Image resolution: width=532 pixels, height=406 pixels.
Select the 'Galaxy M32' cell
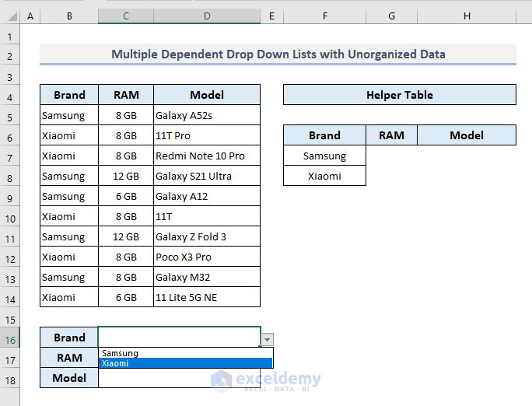coord(207,277)
